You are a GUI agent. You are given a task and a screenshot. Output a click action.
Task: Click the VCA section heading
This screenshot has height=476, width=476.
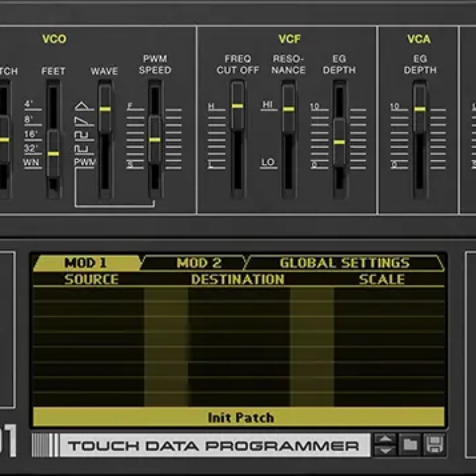[418, 39]
